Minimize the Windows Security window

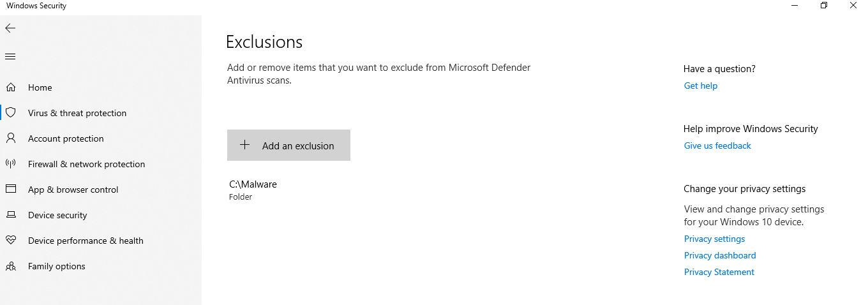(795, 6)
